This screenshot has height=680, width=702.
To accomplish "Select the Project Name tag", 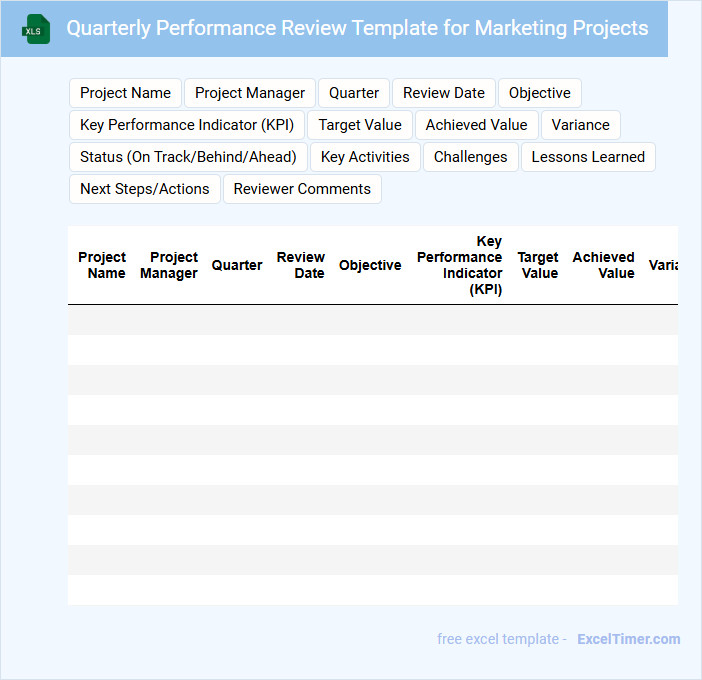I will pyautogui.click(x=125, y=93).
